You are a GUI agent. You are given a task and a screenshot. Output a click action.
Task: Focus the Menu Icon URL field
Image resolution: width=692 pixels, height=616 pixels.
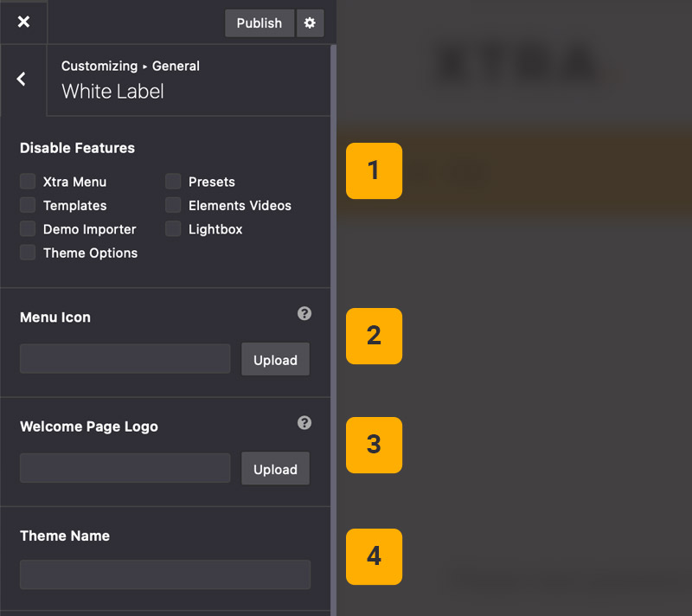click(x=125, y=359)
